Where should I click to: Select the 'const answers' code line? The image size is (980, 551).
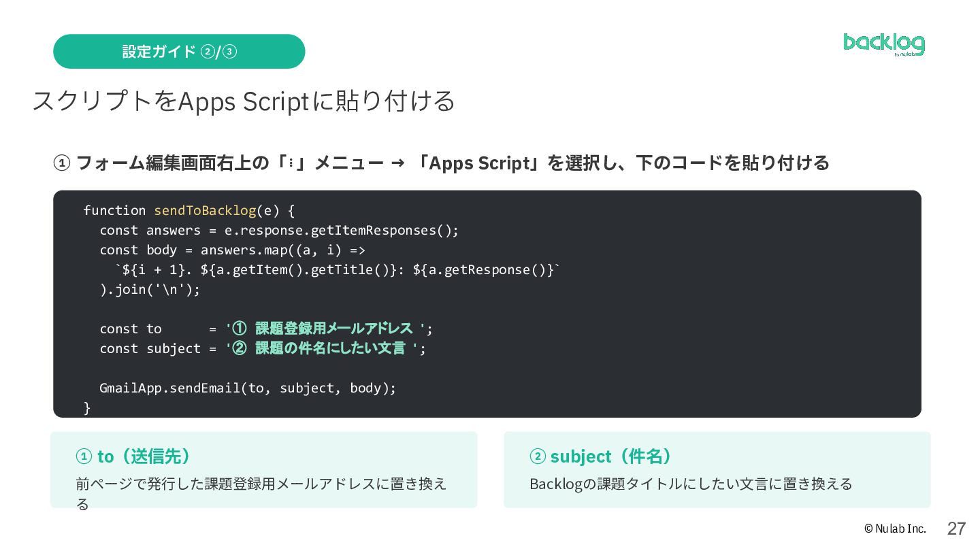click(x=280, y=230)
